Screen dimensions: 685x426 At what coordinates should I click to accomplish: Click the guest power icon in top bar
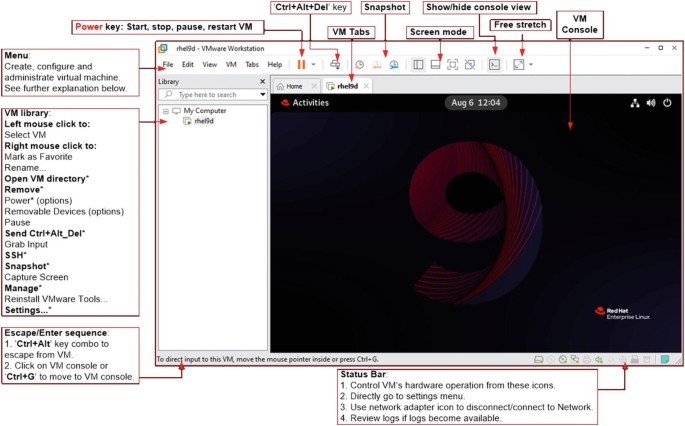(667, 102)
